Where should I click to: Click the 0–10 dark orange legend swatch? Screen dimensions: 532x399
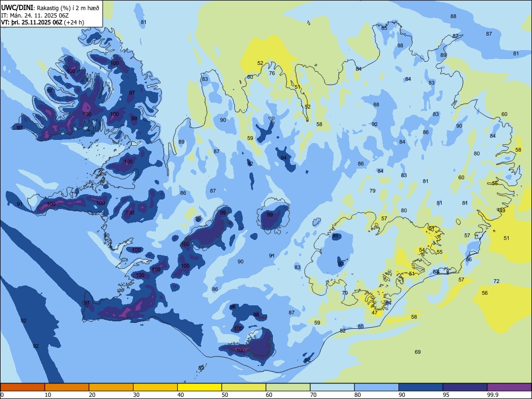22,387
